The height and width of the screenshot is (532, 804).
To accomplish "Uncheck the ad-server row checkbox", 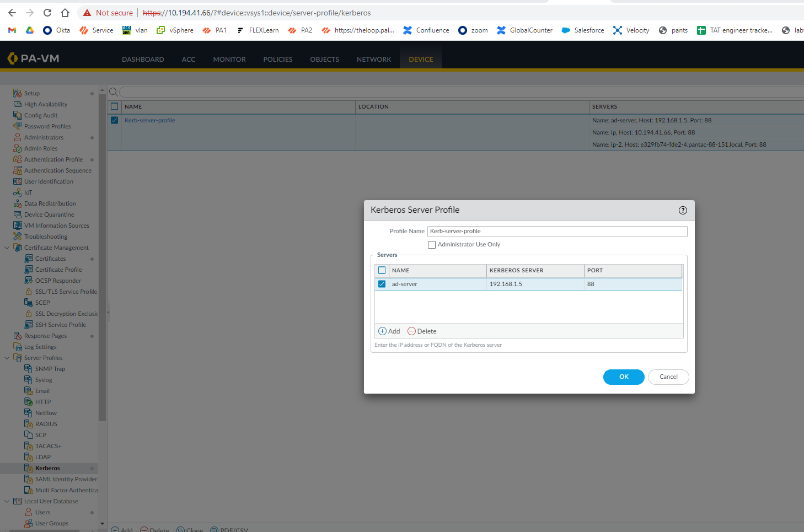I will tap(382, 284).
